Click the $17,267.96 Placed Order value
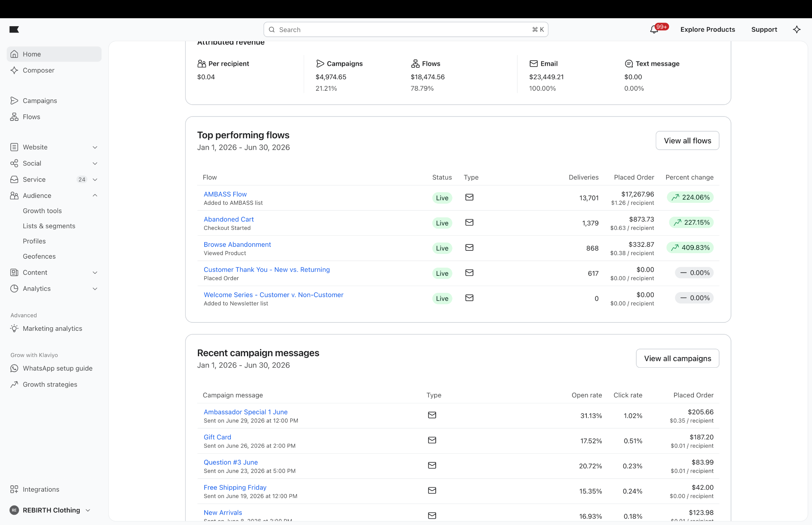The height and width of the screenshot is (525, 812). click(638, 194)
